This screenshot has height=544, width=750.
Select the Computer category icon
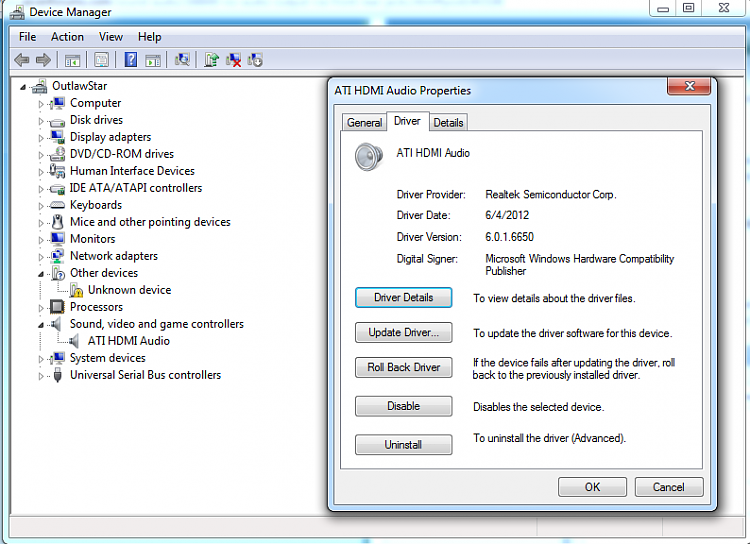(x=58, y=103)
